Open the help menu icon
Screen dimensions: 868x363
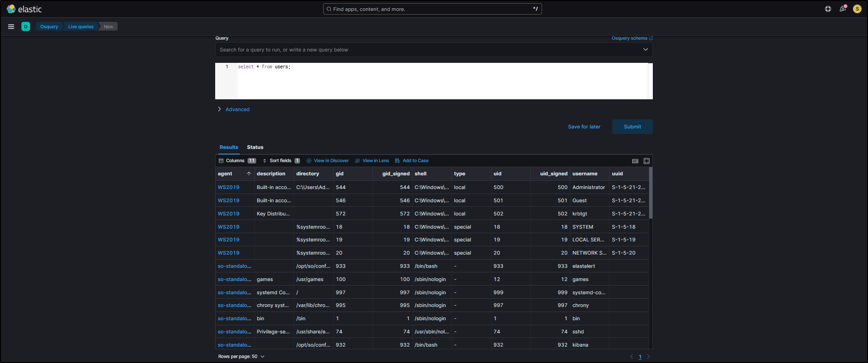pos(828,9)
